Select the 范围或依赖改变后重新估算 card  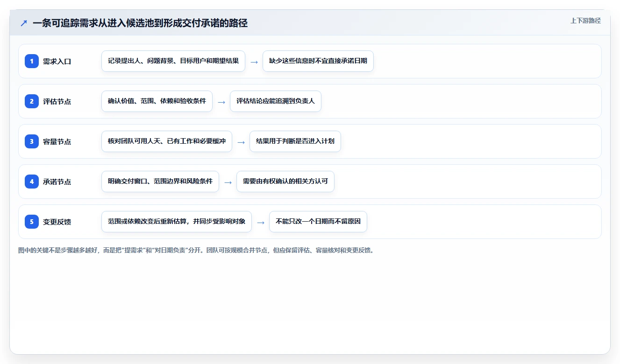pyautogui.click(x=177, y=222)
